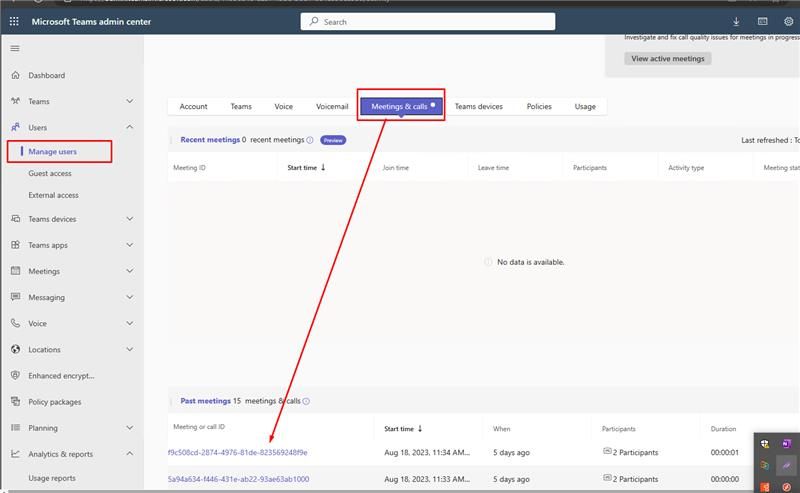Click the Dashboard home icon
The height and width of the screenshot is (493, 800).
(x=15, y=75)
